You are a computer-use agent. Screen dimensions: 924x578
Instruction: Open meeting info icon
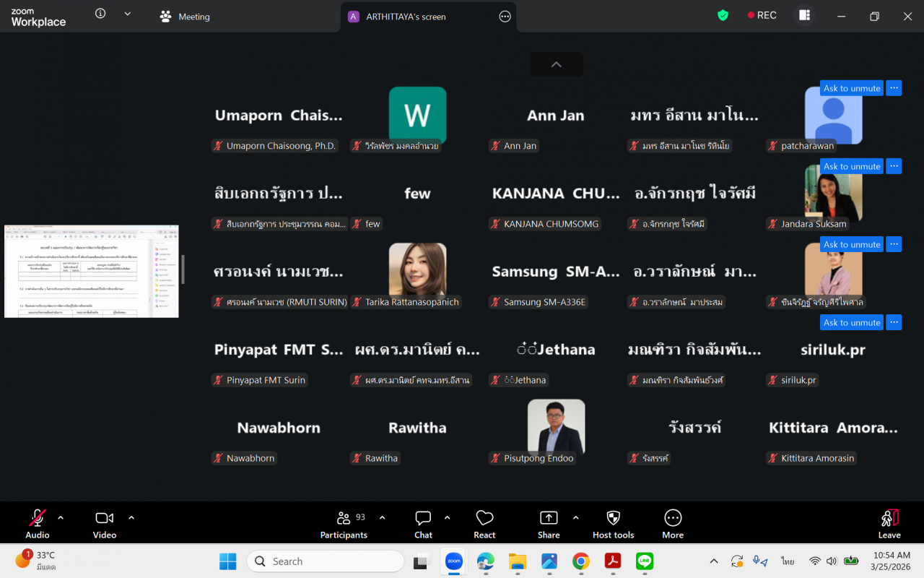pos(100,14)
